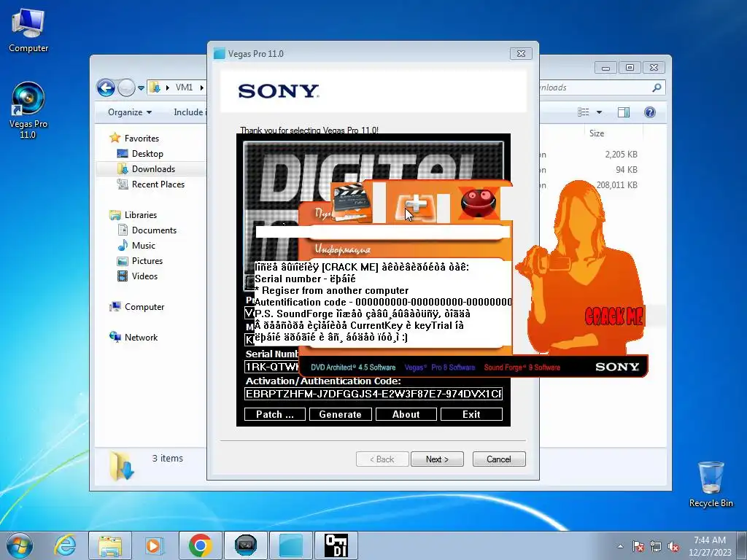Click Include in library in the Explorer toolbar

pos(190,112)
